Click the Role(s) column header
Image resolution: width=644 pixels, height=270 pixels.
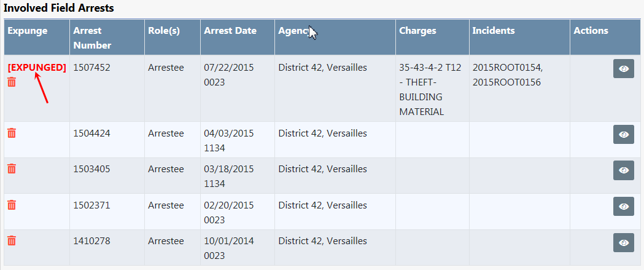[164, 31]
